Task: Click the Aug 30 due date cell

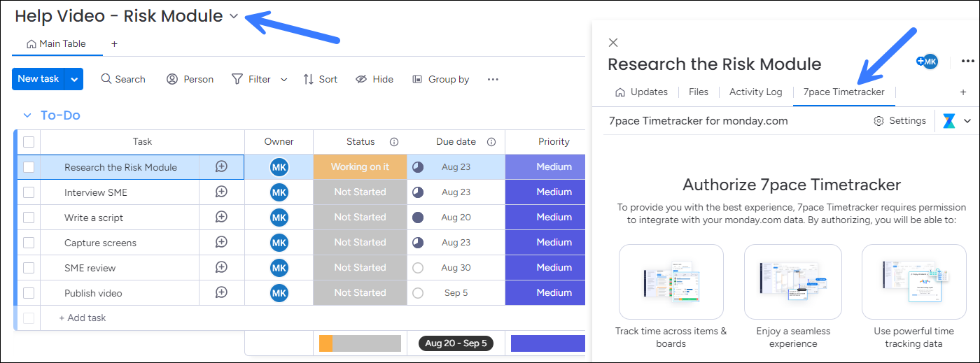Action: [456, 268]
